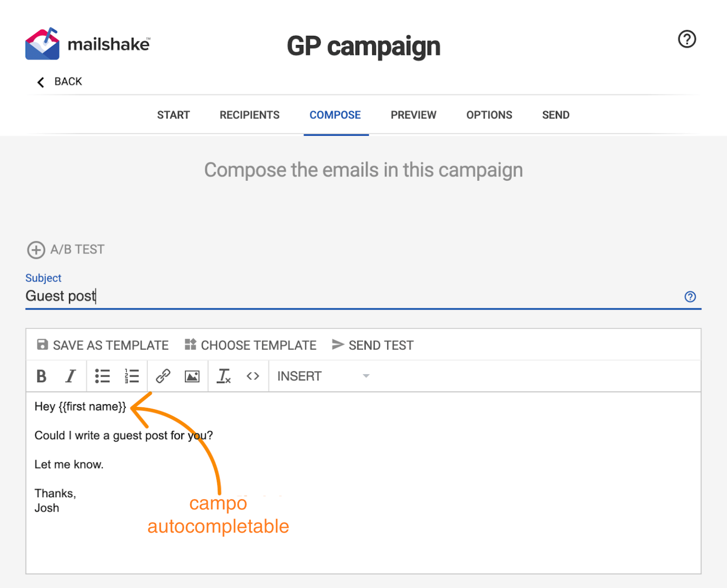727x588 pixels.
Task: Click into the Subject input field
Action: 331,297
